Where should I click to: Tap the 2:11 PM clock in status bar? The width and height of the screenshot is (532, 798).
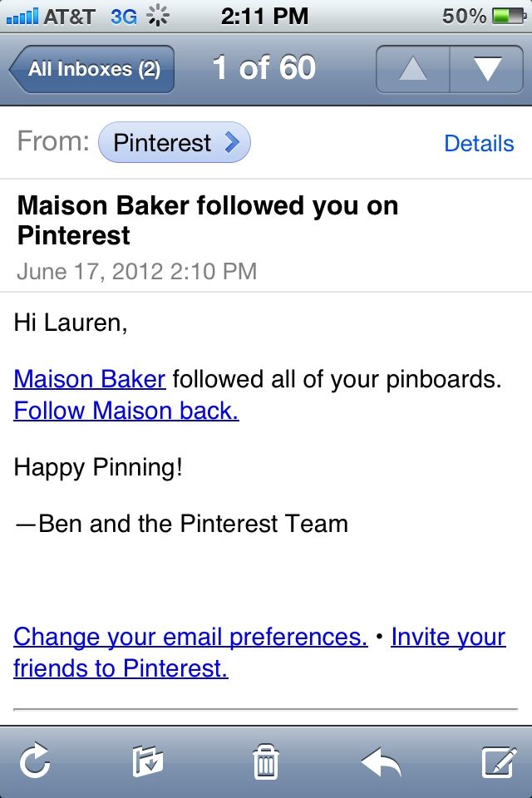pos(264,16)
